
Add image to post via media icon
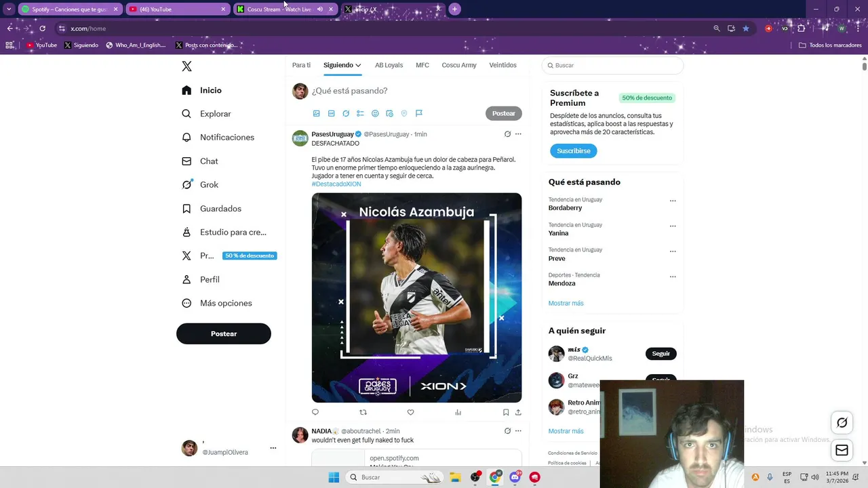pos(316,113)
